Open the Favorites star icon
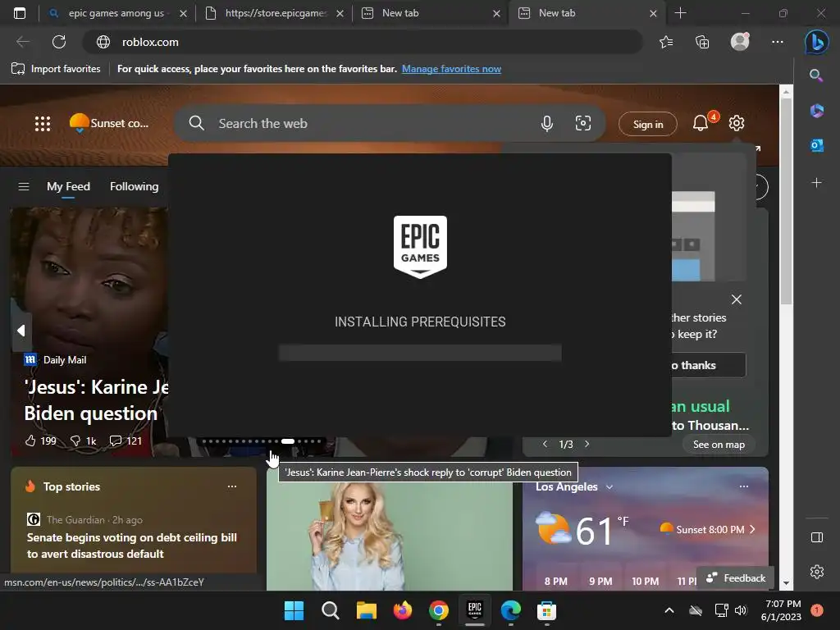Image resolution: width=840 pixels, height=630 pixels. click(x=666, y=42)
